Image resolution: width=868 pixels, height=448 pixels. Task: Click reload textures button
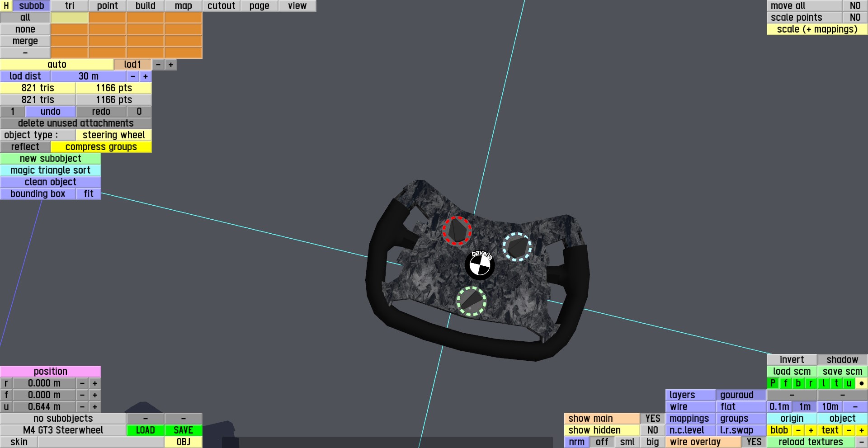[811, 442]
